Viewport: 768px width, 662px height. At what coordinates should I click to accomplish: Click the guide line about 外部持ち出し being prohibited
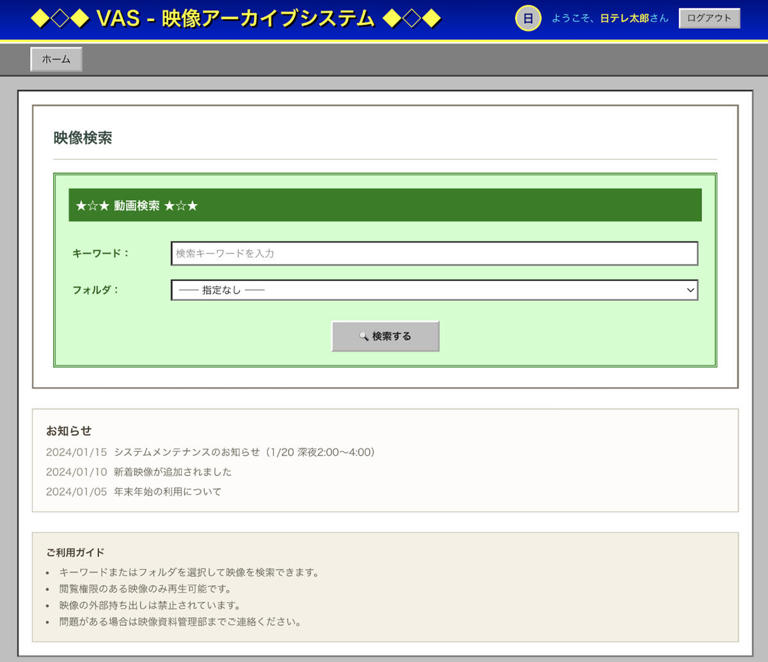click(x=150, y=605)
